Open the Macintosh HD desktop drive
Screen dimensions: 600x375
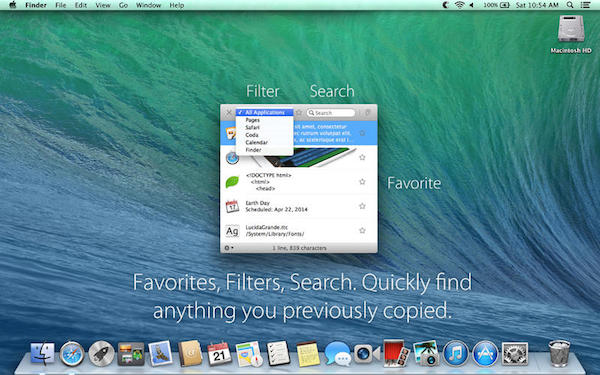(x=571, y=34)
